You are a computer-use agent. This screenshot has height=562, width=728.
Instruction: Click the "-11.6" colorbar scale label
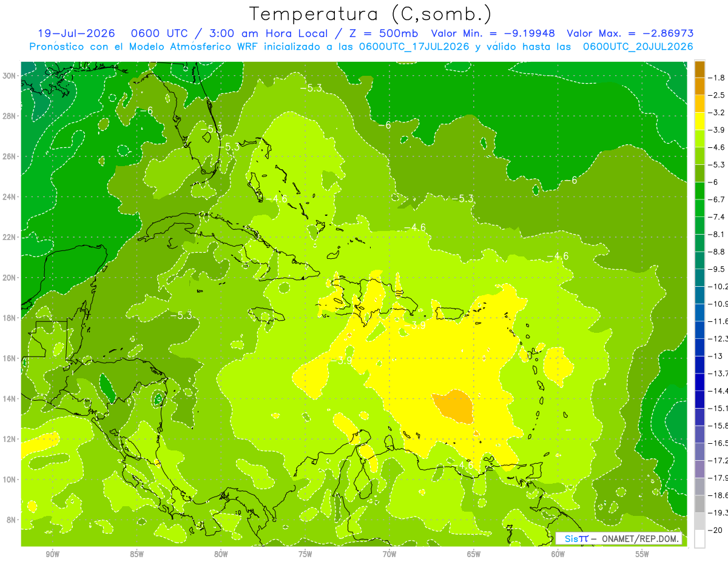(x=718, y=321)
